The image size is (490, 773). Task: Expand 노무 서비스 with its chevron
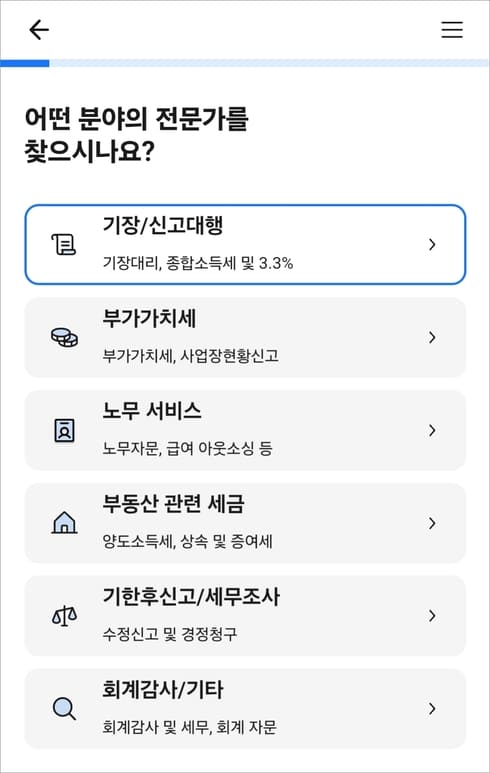(432, 430)
